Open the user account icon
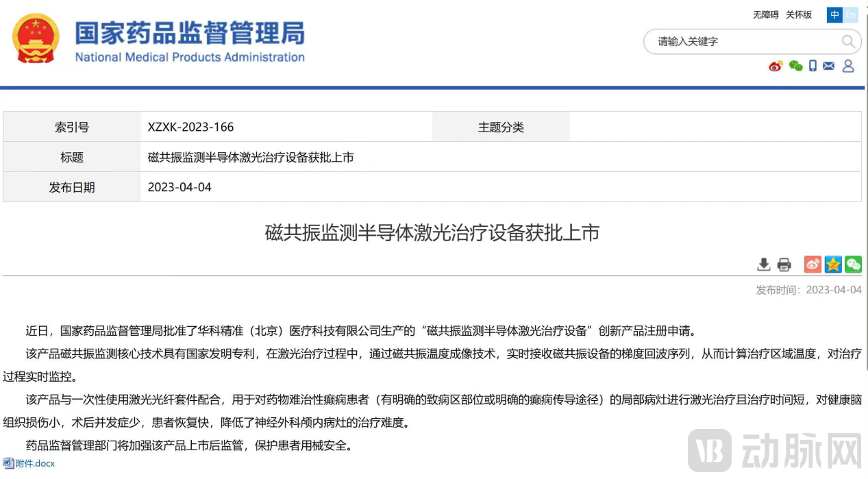Screen dimensions: 868x479 [x=848, y=66]
